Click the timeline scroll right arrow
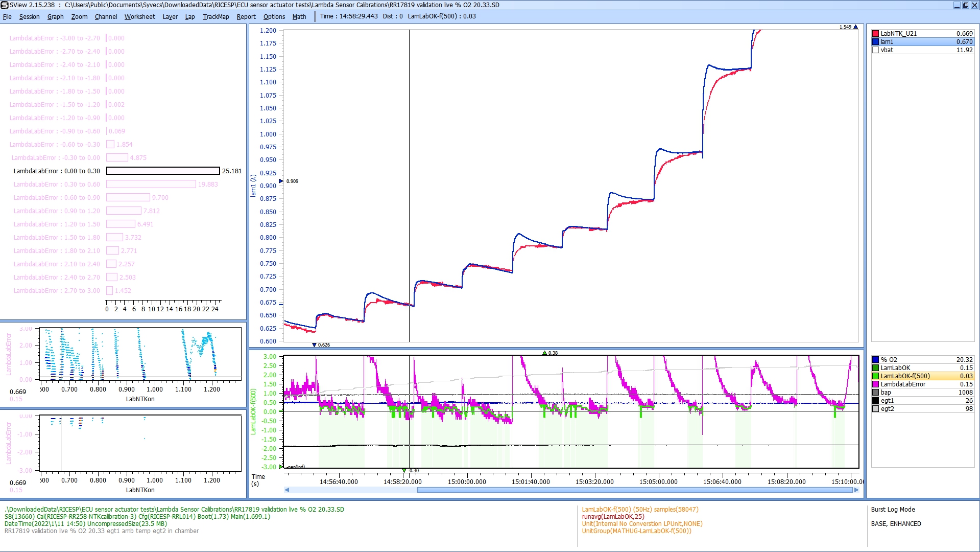The height and width of the screenshot is (552, 980). pyautogui.click(x=856, y=490)
